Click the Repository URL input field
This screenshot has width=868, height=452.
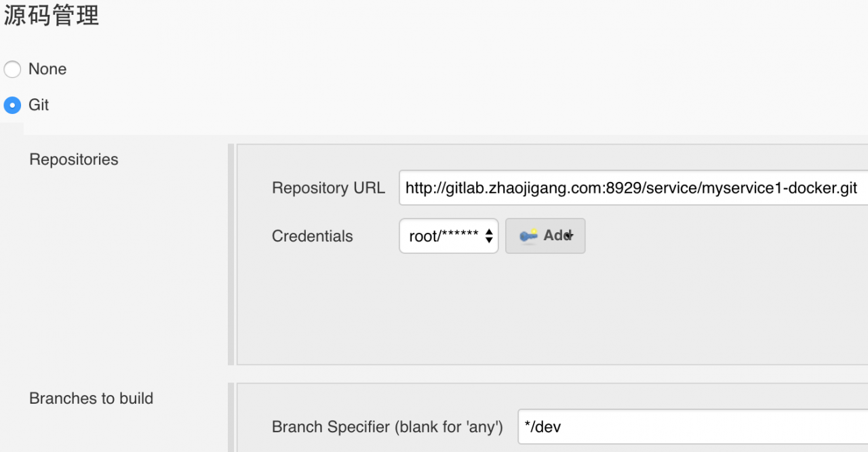click(631, 188)
